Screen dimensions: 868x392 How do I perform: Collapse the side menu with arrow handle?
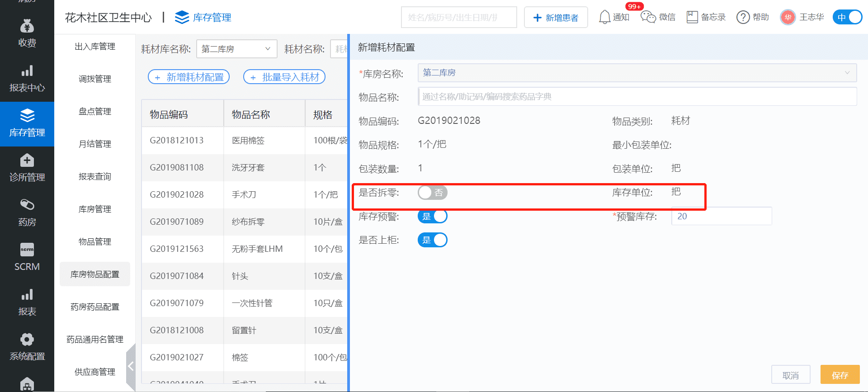click(131, 366)
